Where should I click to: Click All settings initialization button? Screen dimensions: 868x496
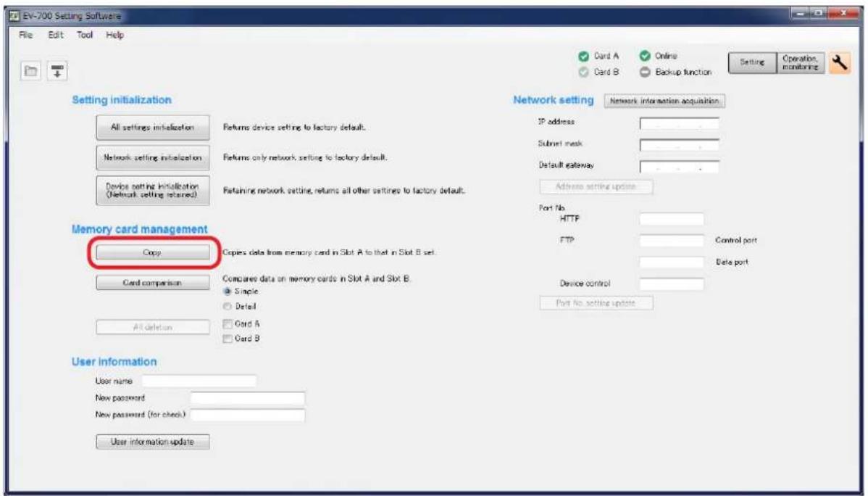click(153, 128)
